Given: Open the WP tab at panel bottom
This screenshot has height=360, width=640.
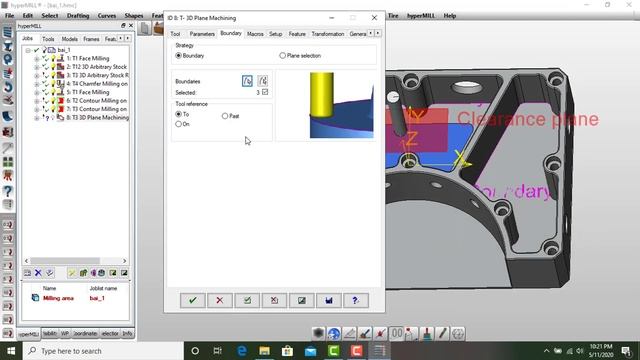Looking at the screenshot, I should 65,333.
